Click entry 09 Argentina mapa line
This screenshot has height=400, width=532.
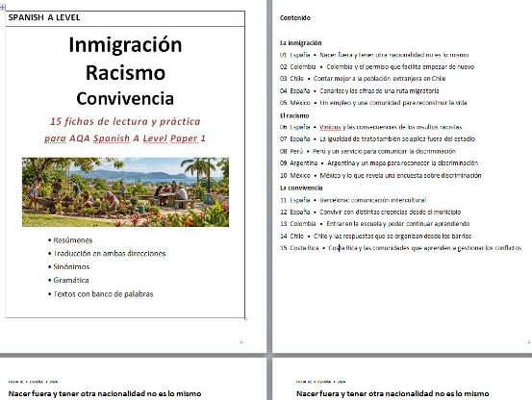click(x=379, y=163)
